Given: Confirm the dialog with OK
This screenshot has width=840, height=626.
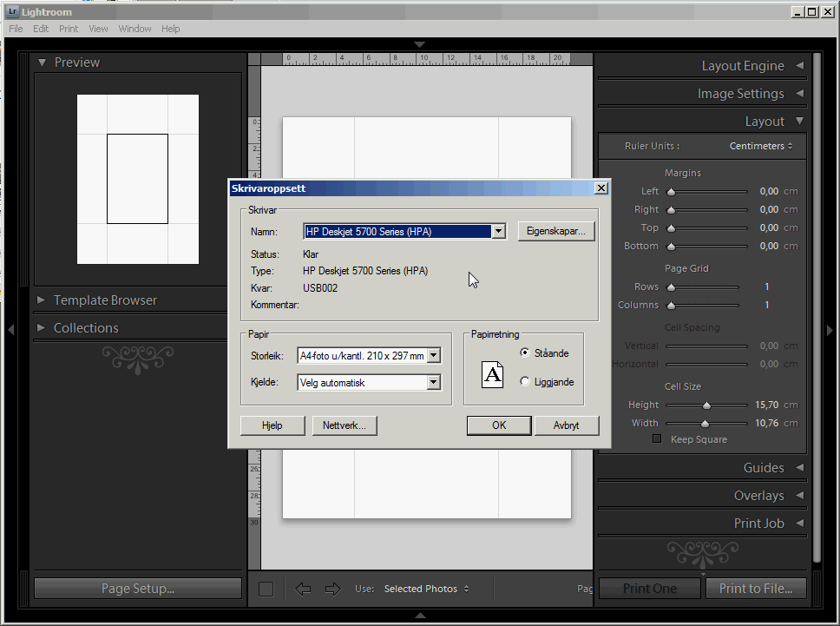Looking at the screenshot, I should pyautogui.click(x=499, y=425).
